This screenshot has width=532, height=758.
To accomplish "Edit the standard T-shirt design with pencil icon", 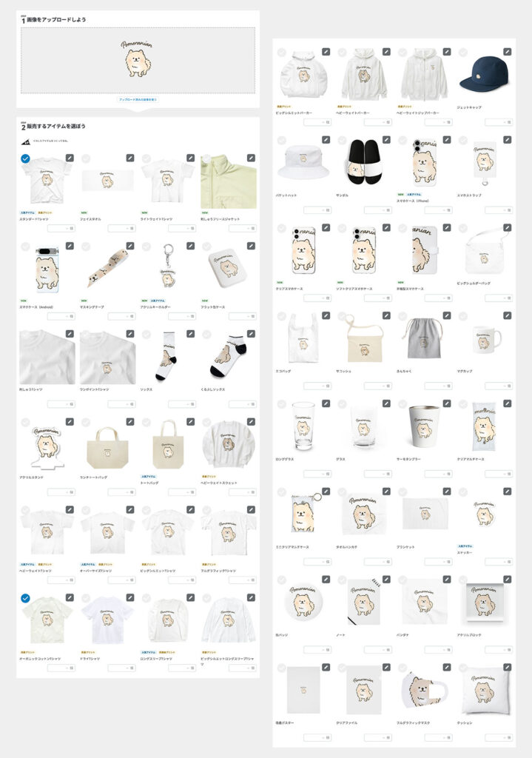I will pos(70,158).
